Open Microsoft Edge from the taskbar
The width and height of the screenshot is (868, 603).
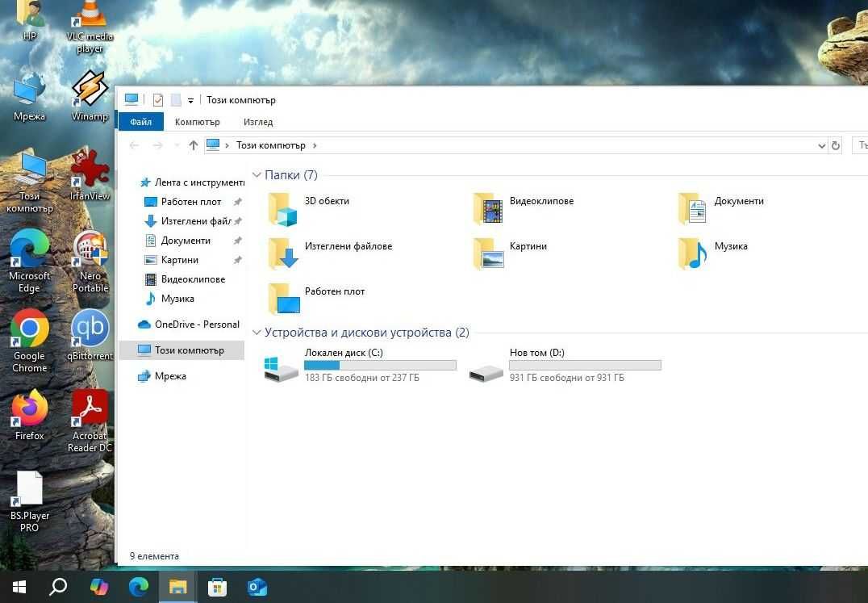pyautogui.click(x=139, y=586)
